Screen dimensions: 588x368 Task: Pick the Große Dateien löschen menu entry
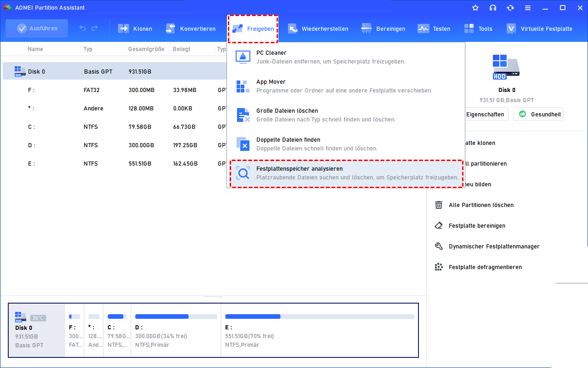[x=346, y=115]
